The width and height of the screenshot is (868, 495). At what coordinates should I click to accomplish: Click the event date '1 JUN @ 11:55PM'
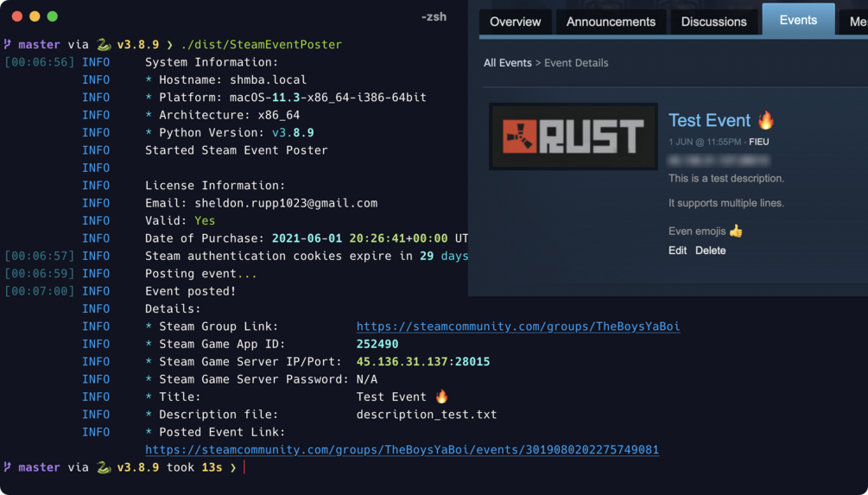[x=704, y=142]
